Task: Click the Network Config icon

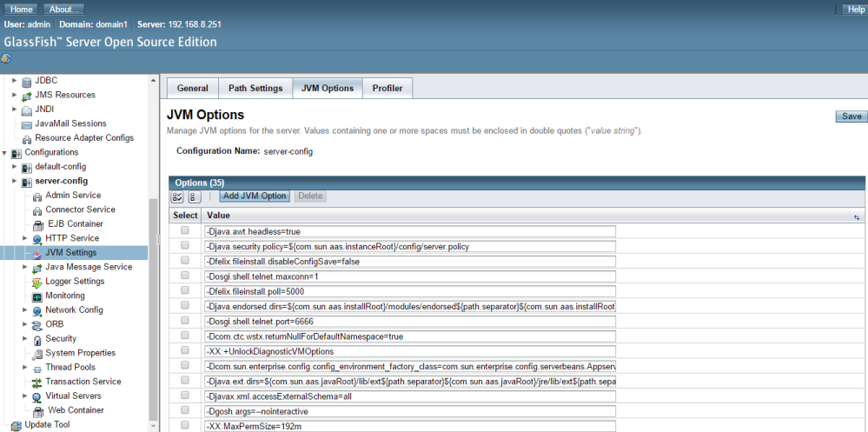Action: tap(37, 310)
